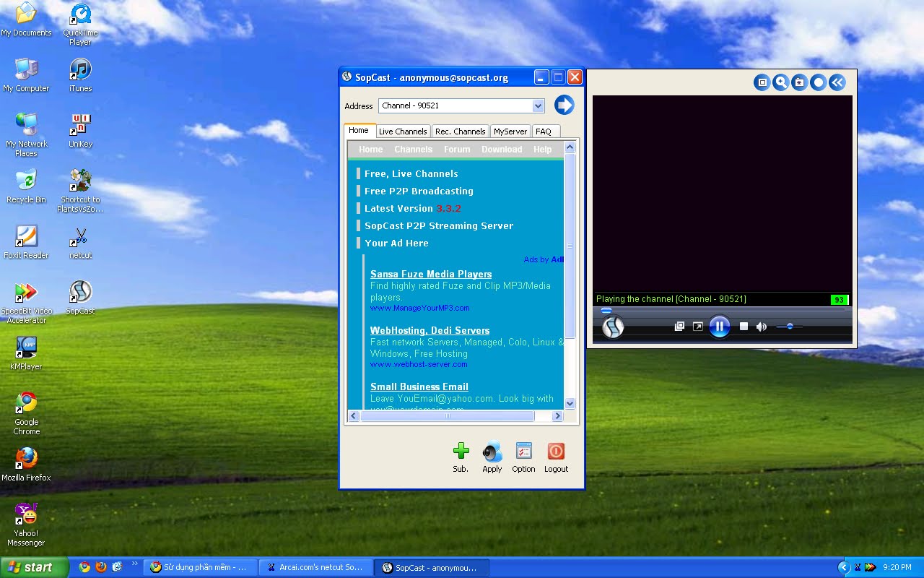
Task: Click the blue Go arrow beside Address
Action: tap(564, 105)
